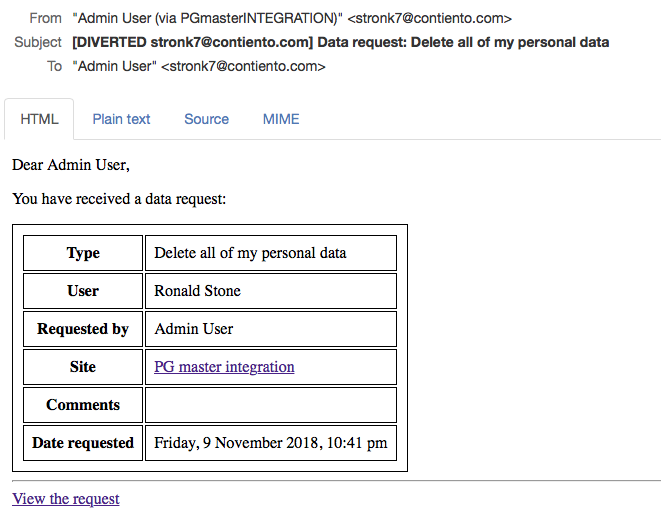Click the Friday, 9 November 2018 date cell
This screenshot has height=526, width=661.
[x=271, y=443]
